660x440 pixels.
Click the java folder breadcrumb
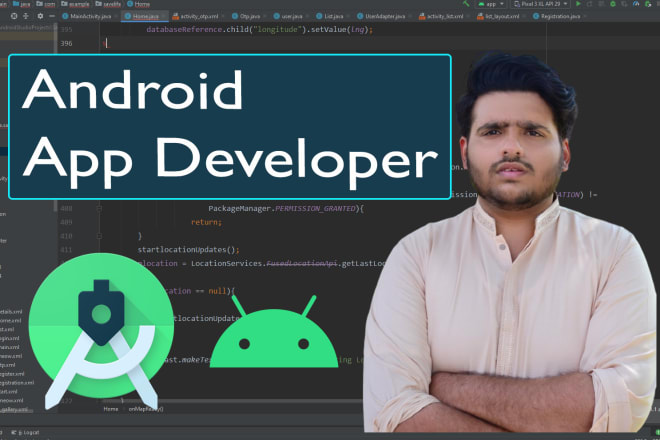(21, 4)
